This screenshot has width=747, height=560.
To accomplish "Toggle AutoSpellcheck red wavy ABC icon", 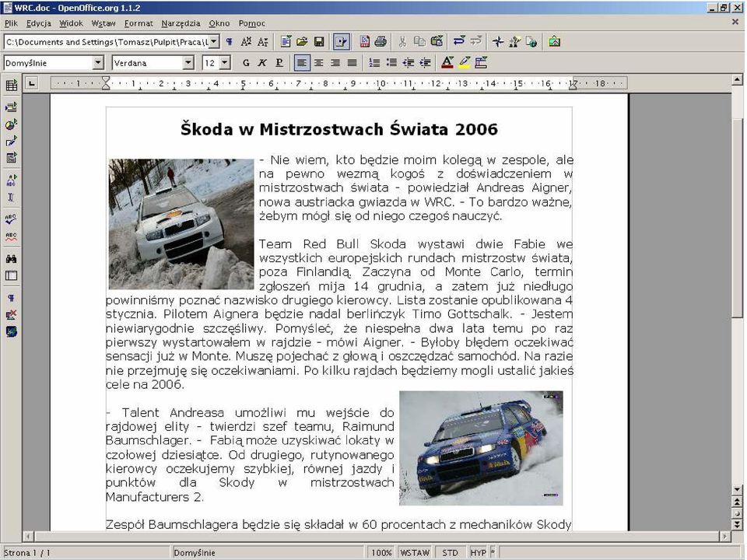I will [x=12, y=236].
